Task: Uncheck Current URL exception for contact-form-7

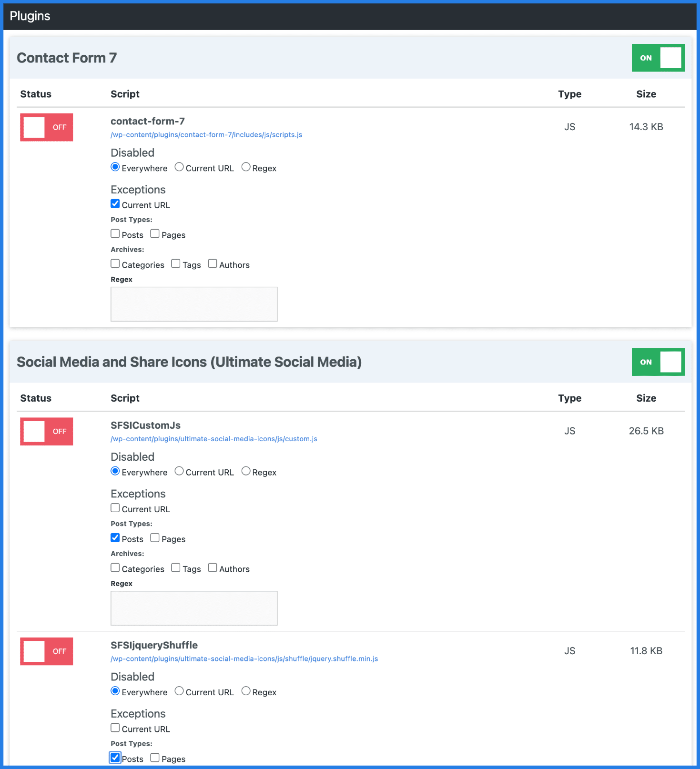Action: pos(115,204)
